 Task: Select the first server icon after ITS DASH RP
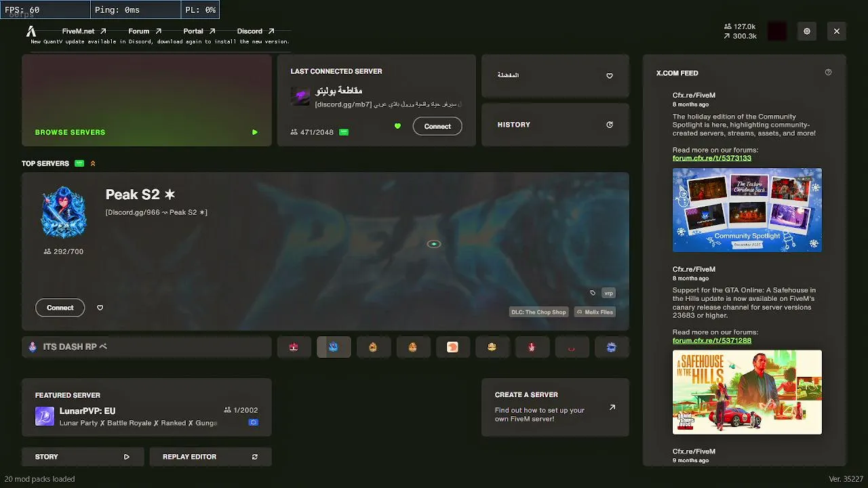(294, 347)
